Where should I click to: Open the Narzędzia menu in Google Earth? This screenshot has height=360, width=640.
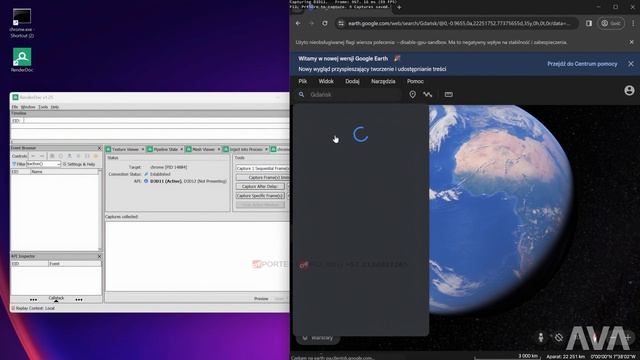[x=383, y=81]
